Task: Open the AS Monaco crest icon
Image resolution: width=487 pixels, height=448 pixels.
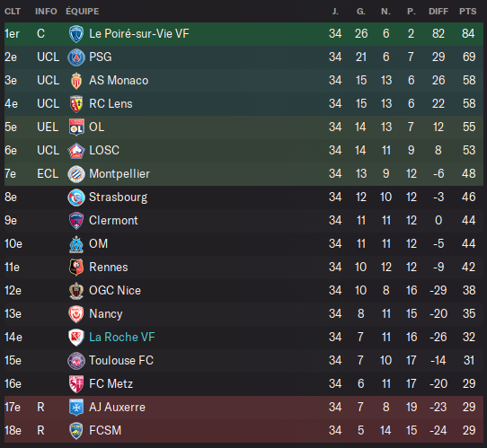Action: 76,81
